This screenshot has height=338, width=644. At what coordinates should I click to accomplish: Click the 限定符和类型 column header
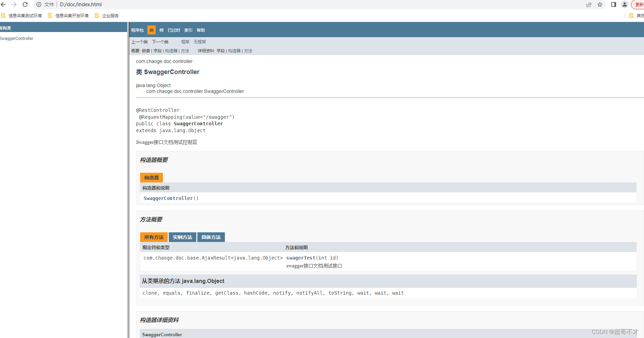point(156,247)
